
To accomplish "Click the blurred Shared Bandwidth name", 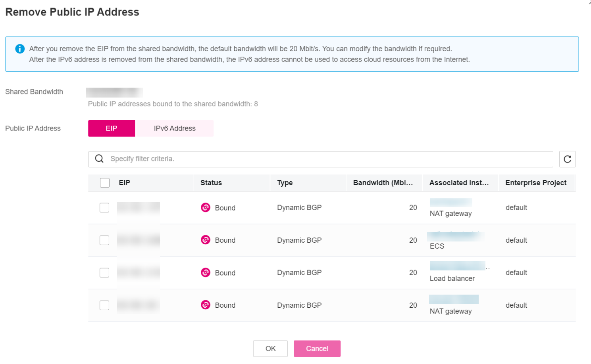I will point(114,92).
